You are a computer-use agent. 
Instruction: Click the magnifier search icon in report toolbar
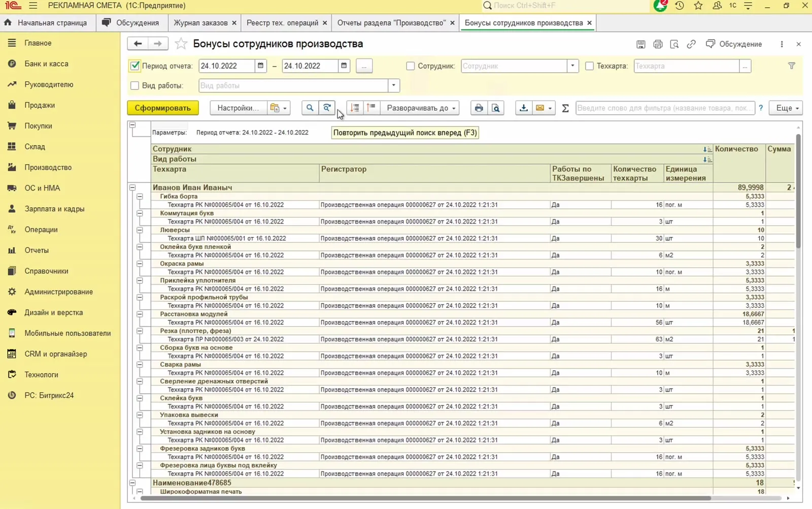(310, 108)
